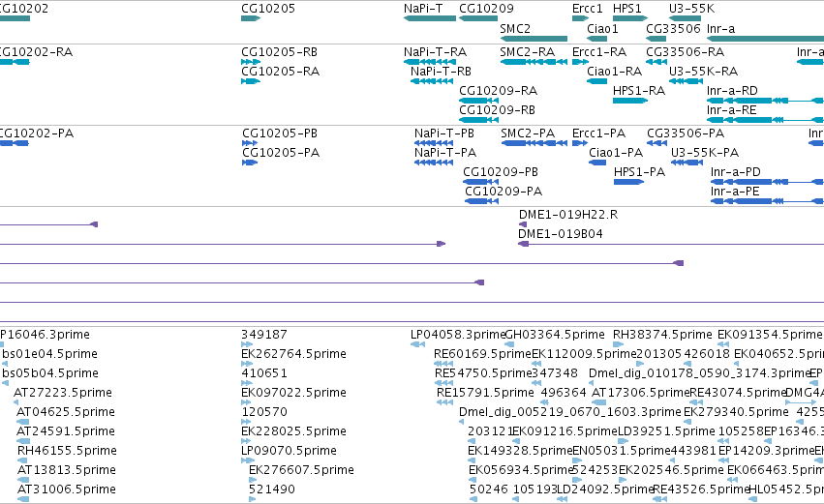
Task: Open the EK228025.5prime EST label
Action: [x=293, y=431]
